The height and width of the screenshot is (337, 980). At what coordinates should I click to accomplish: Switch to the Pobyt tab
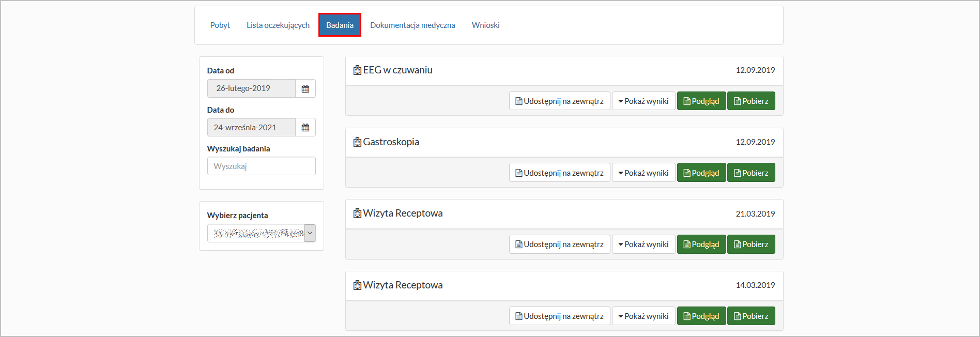tap(220, 25)
